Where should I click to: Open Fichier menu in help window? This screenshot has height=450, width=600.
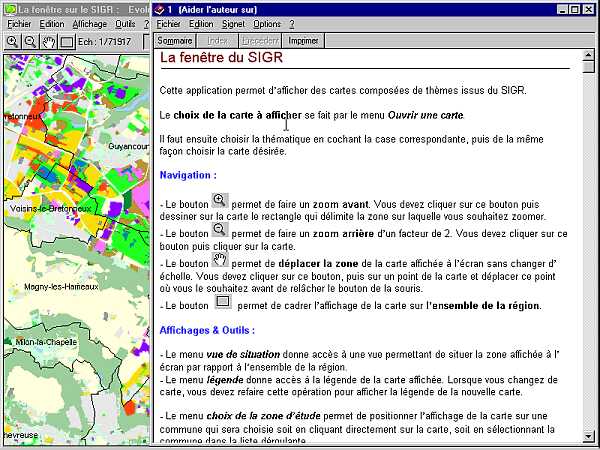[x=168, y=24]
